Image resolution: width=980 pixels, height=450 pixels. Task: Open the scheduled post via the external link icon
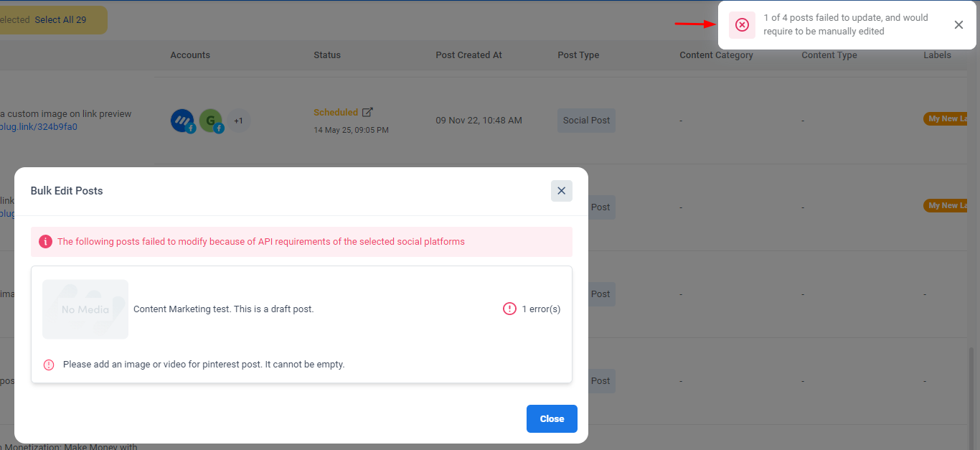pyautogui.click(x=368, y=111)
